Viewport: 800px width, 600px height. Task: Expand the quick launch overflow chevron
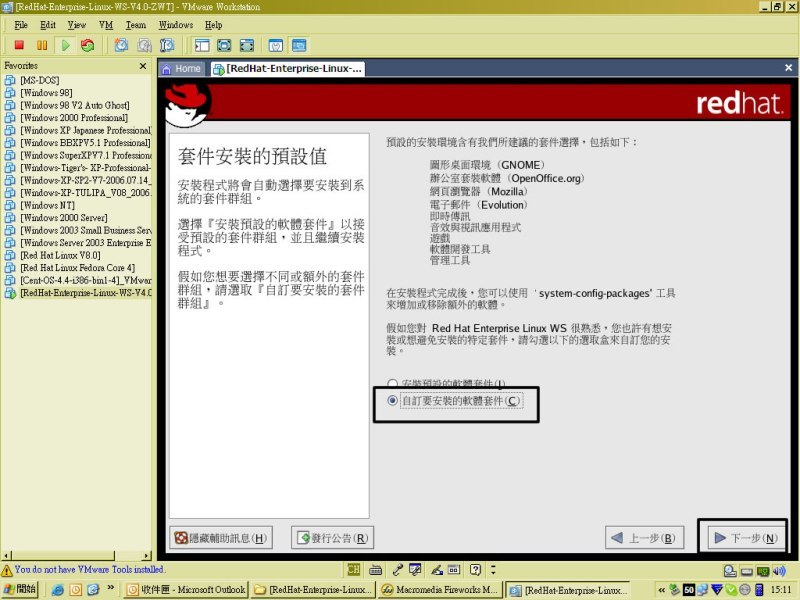[111, 588]
